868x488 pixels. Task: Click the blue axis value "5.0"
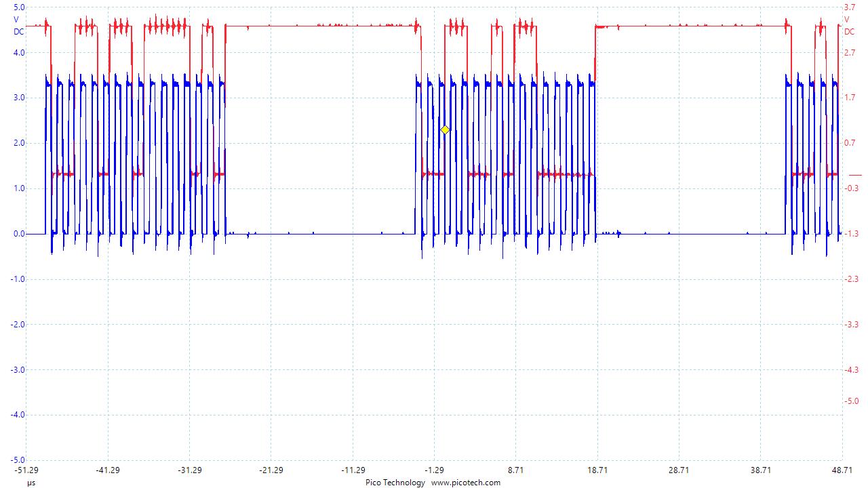point(19,7)
